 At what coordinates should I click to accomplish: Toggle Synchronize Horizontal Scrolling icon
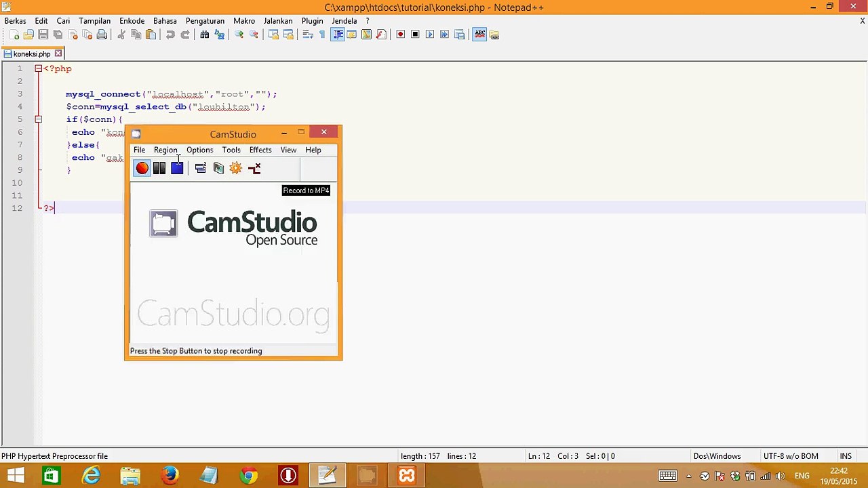(x=288, y=35)
